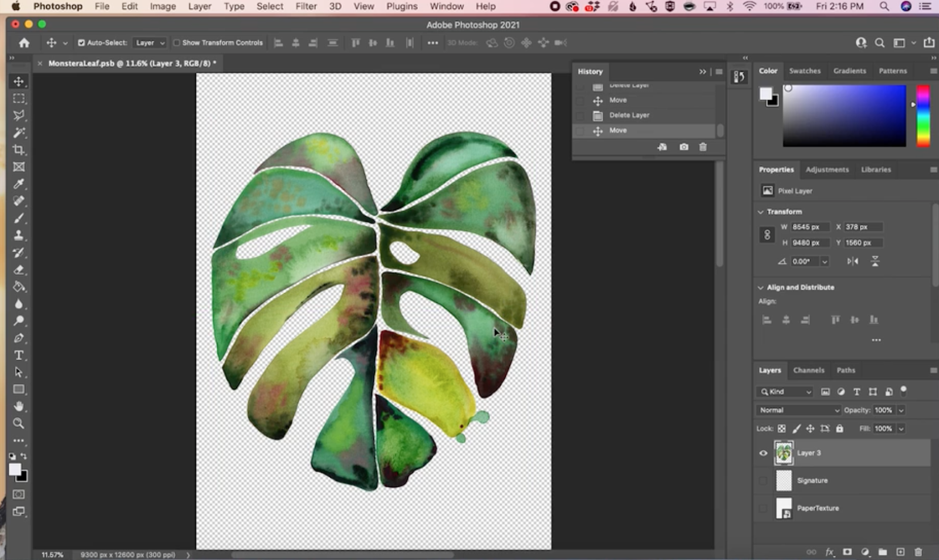Select the last Move history state
This screenshot has height=560, width=939.
click(644, 130)
